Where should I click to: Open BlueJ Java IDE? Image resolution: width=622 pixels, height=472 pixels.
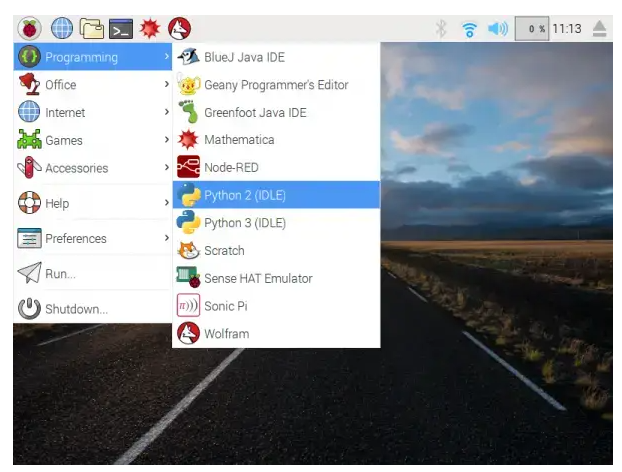pos(276,57)
